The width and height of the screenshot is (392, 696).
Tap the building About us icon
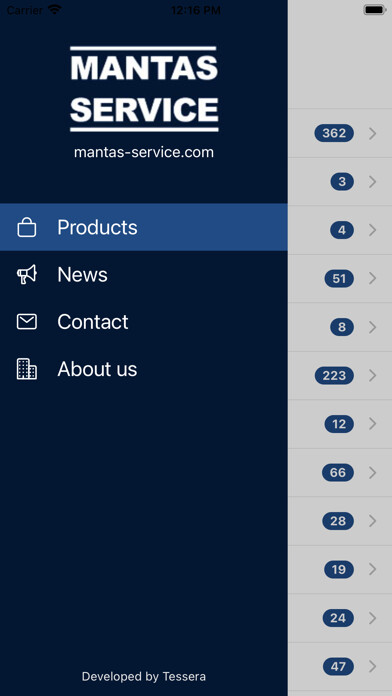(x=27, y=369)
